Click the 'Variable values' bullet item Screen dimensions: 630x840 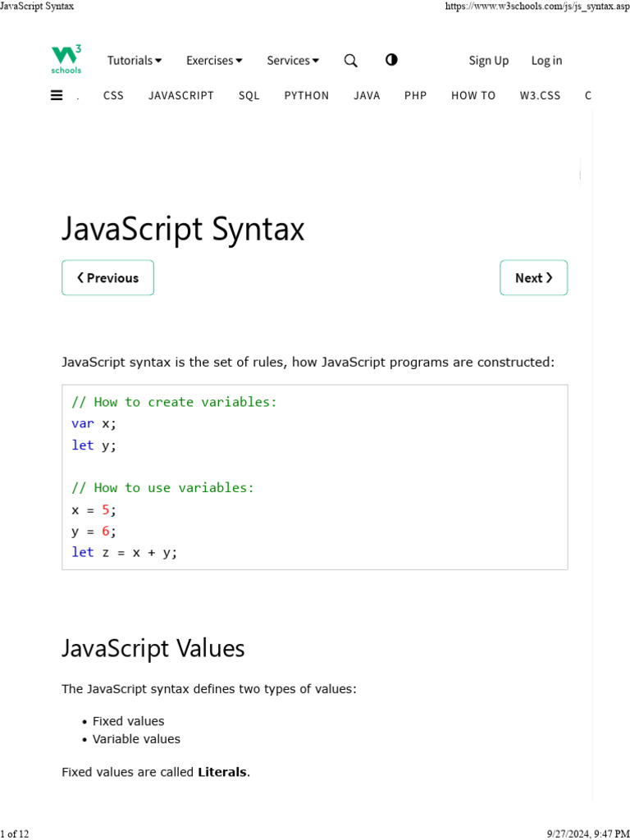[x=137, y=739]
